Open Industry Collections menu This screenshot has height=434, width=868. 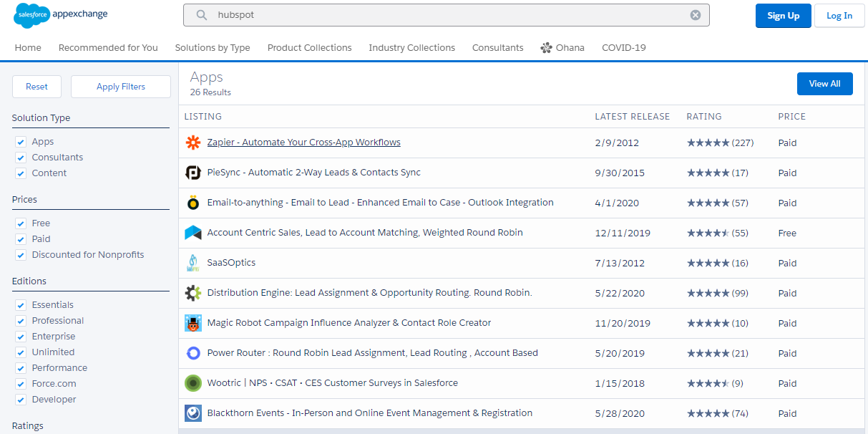[412, 48]
